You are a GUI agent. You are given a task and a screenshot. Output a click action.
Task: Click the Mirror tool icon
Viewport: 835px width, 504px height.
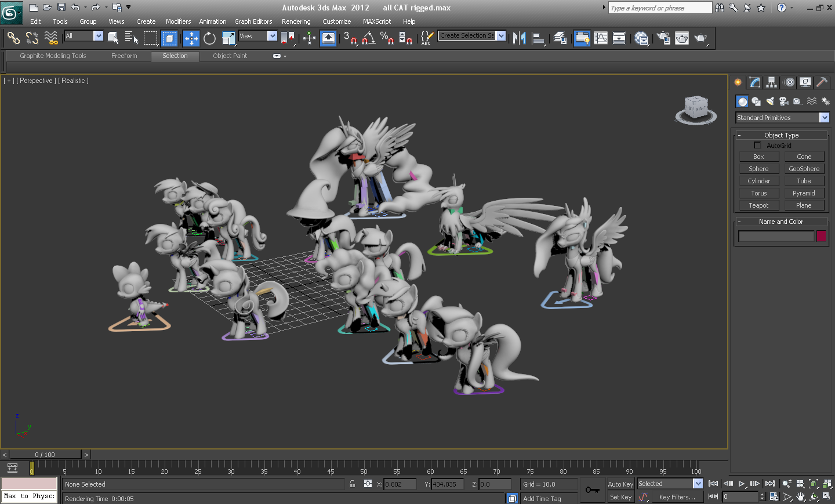click(519, 38)
